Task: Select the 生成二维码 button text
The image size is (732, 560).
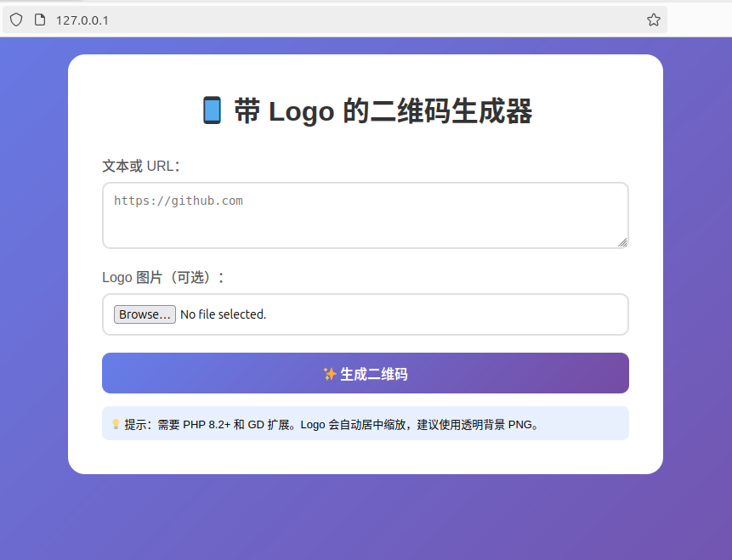Action: 372,372
